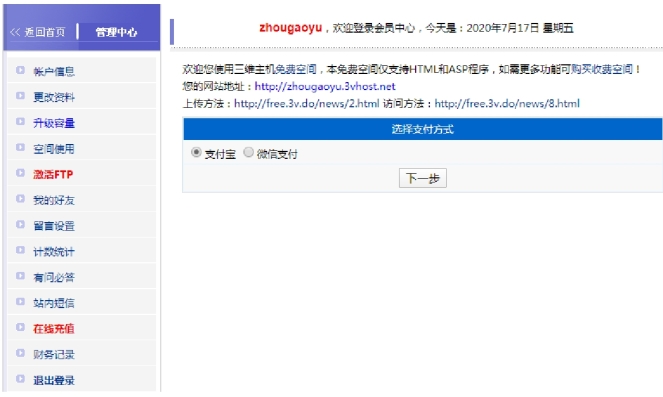663x397 pixels.
Task: Click the arrow icon beside 空间使用
Action: pyautogui.click(x=20, y=148)
